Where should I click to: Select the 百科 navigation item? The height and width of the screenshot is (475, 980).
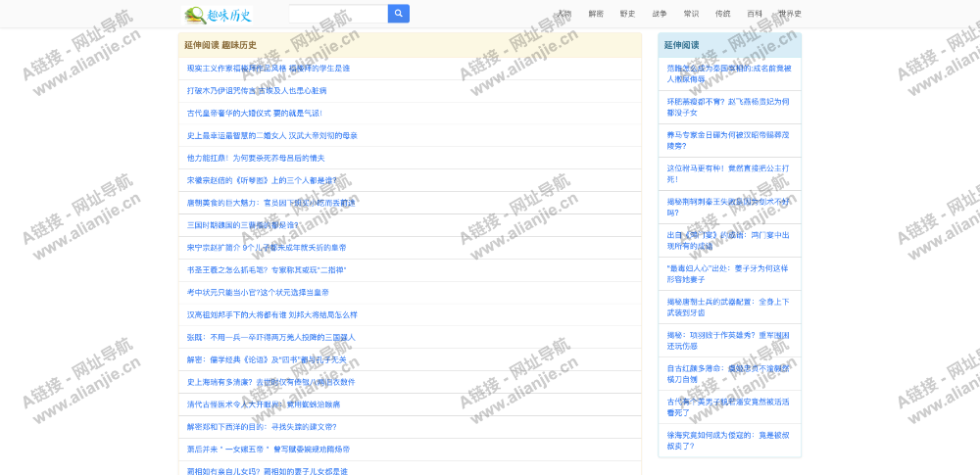coord(755,14)
